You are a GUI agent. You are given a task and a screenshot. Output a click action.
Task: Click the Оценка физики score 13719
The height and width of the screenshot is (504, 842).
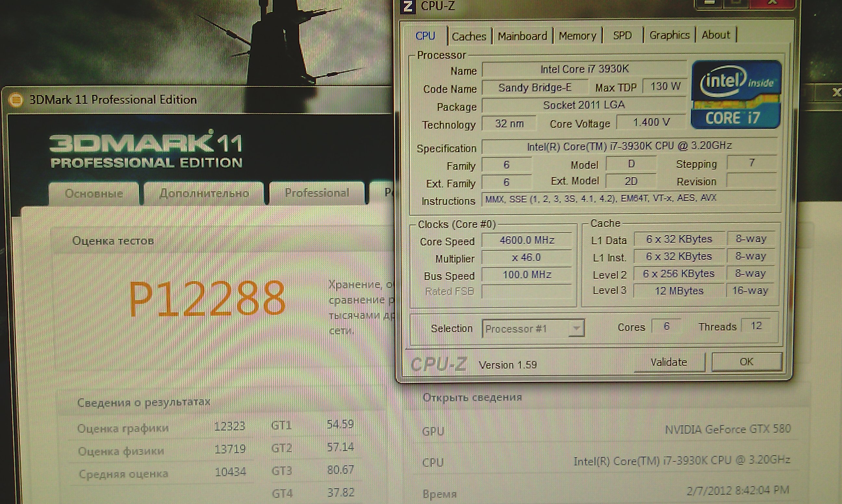pyautogui.click(x=230, y=449)
